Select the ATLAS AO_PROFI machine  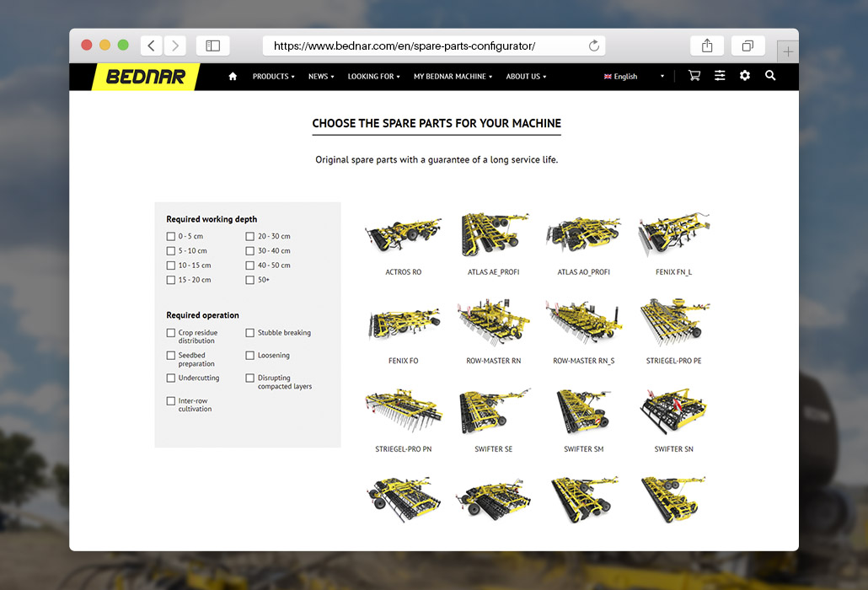(583, 244)
